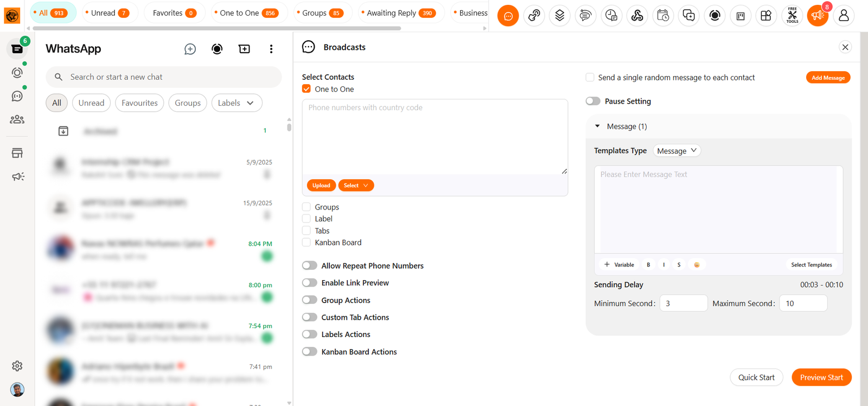Image resolution: width=868 pixels, height=406 pixels.
Task: Open the scheduled calendar clock icon
Action: pos(663,16)
